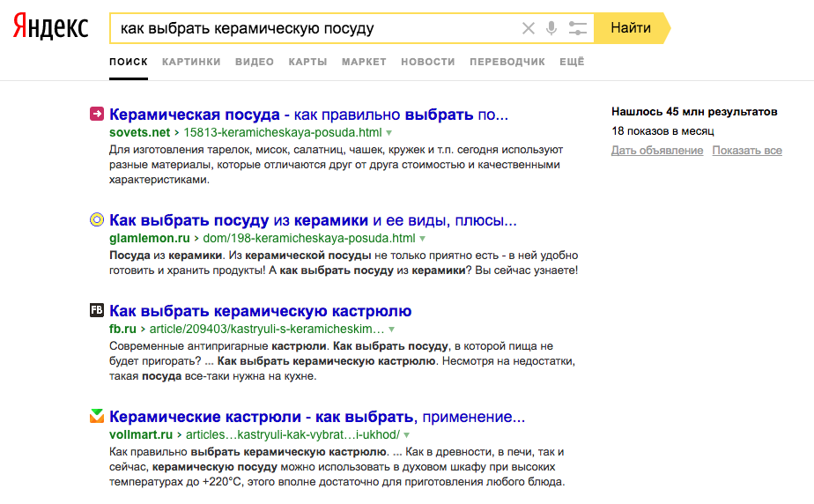Open article/209403/kastryuli path link
This screenshot has height=504, width=814.
[x=267, y=329]
